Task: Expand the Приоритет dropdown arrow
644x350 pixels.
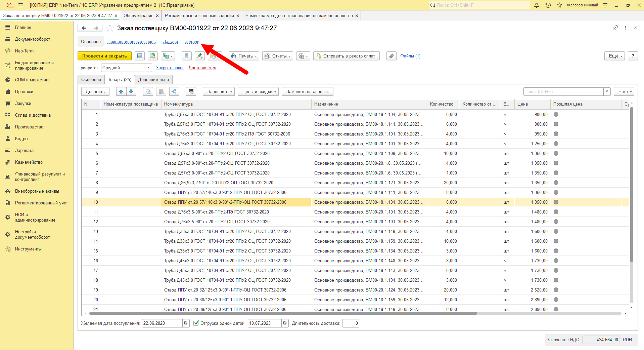Action: click(x=148, y=68)
